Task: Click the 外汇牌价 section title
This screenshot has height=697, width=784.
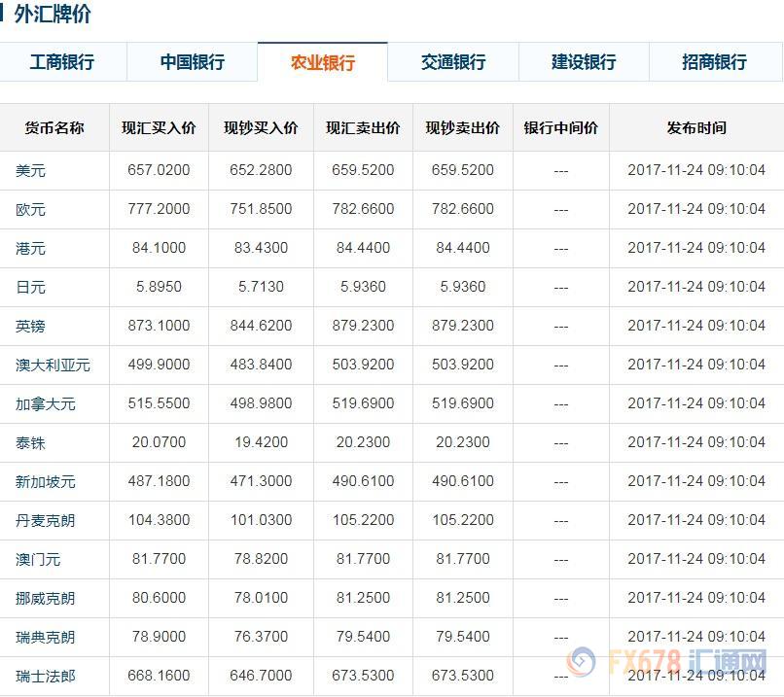Action: (52, 14)
